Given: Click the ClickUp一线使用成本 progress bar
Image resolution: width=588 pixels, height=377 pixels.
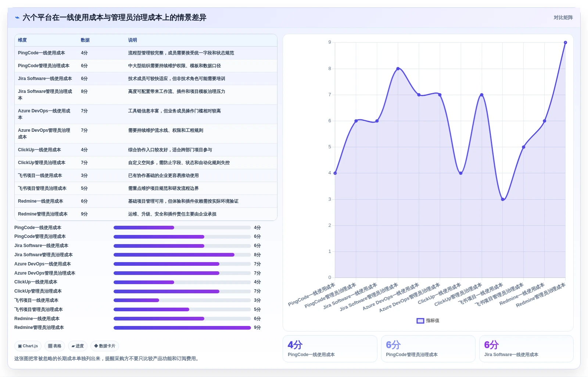Looking at the screenshot, I should click(x=182, y=282).
